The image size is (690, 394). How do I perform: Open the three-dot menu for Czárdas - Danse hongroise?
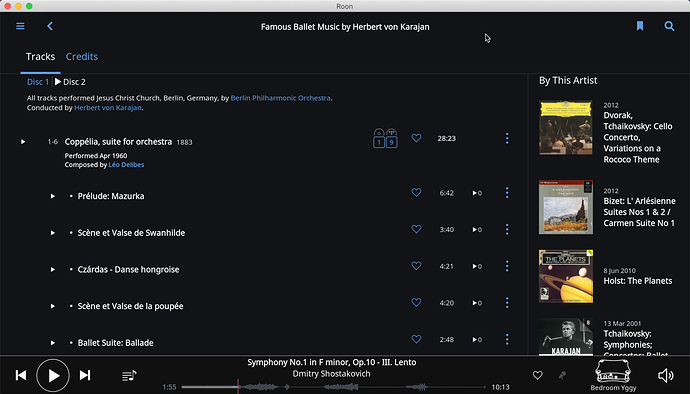507,266
